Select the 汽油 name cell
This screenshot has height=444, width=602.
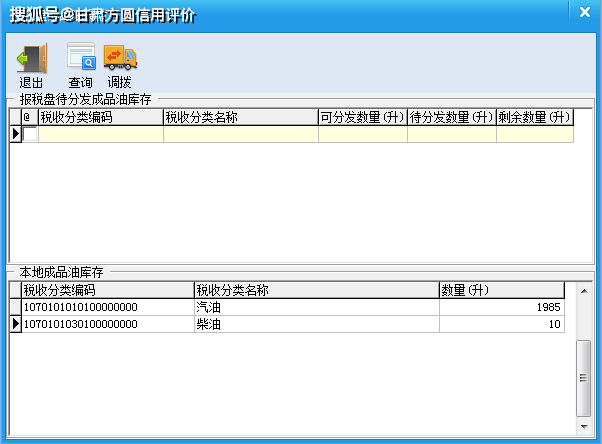(317, 307)
